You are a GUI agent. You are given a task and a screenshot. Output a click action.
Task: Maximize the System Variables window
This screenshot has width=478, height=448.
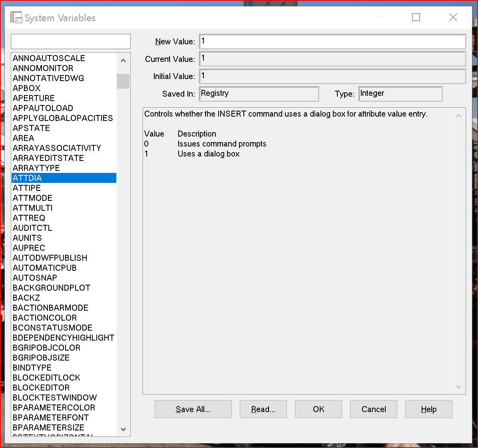coord(416,17)
